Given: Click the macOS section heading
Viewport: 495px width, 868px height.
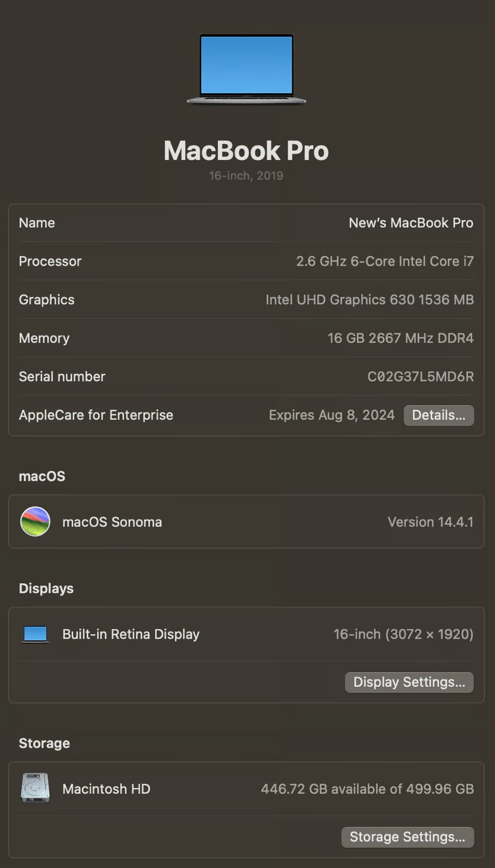Looking at the screenshot, I should [x=42, y=476].
